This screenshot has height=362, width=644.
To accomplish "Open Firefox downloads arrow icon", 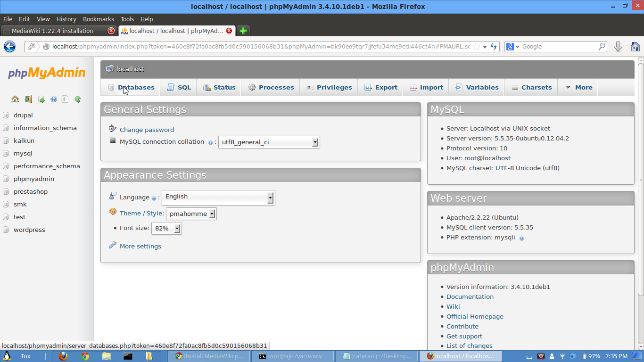I will [x=618, y=46].
